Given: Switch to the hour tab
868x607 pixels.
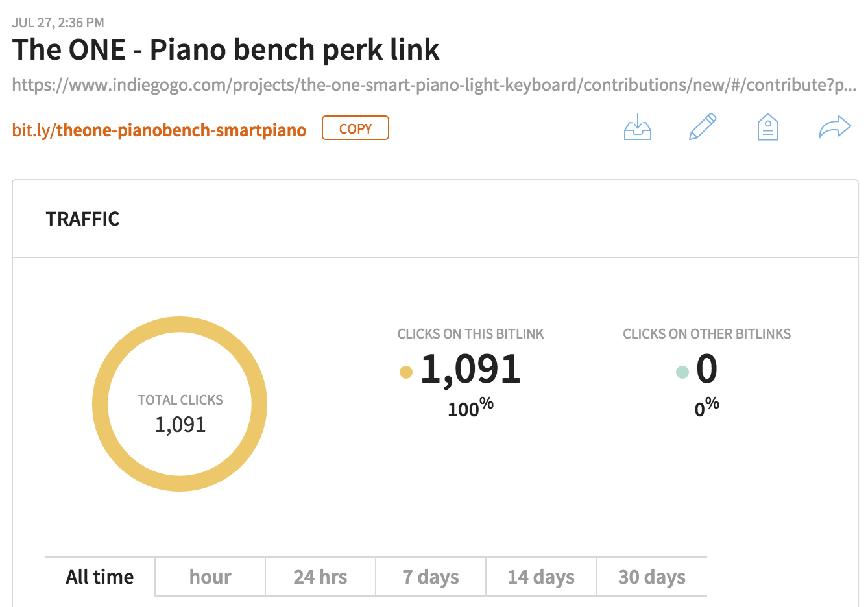Looking at the screenshot, I should tap(210, 577).
